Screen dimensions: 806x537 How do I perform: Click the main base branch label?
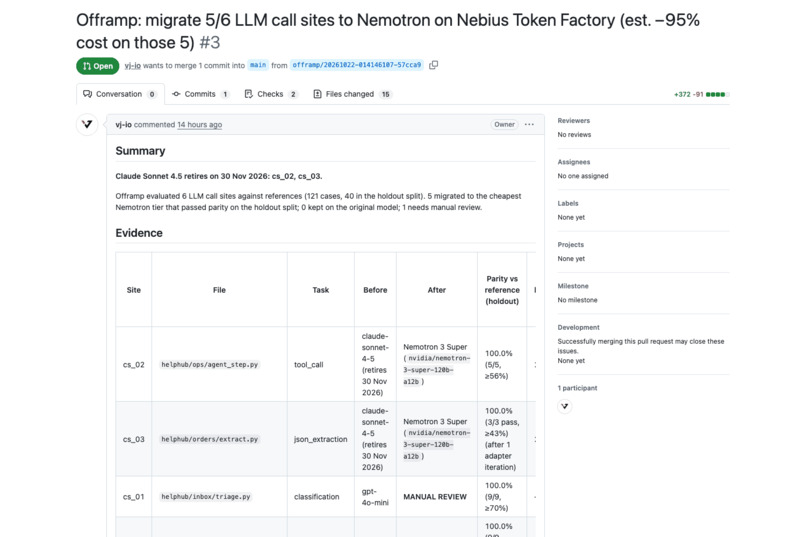point(258,65)
